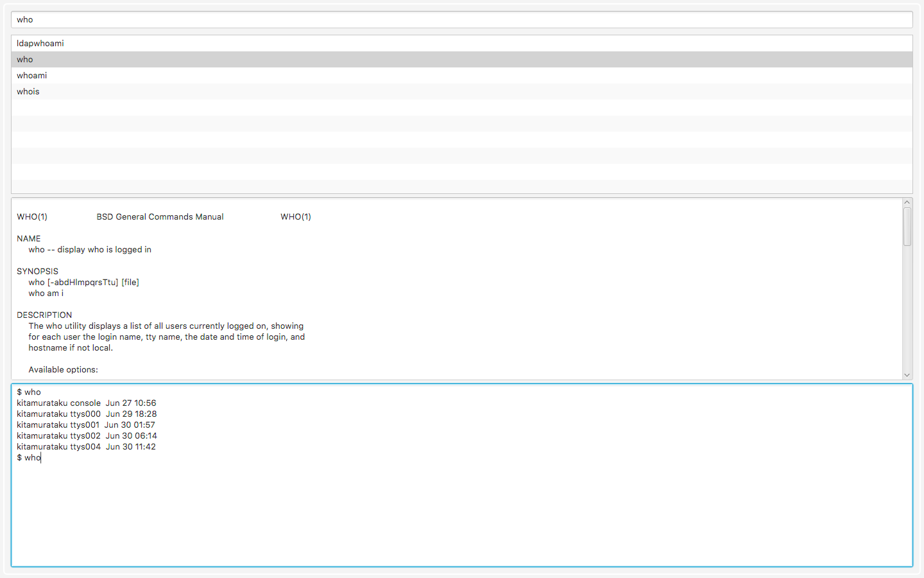Click "who am i" synopsis line
Screen dimensions: 924x578
[46, 293]
